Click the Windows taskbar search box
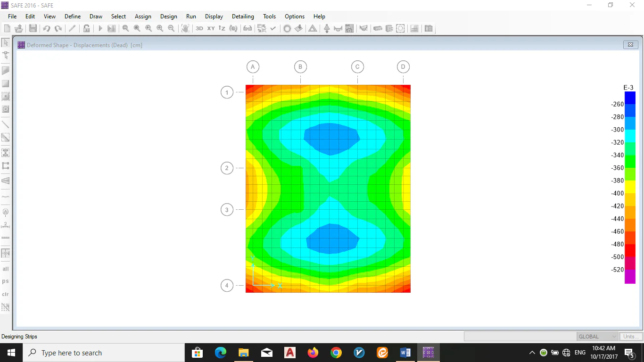The image size is (644, 362). coord(104,353)
